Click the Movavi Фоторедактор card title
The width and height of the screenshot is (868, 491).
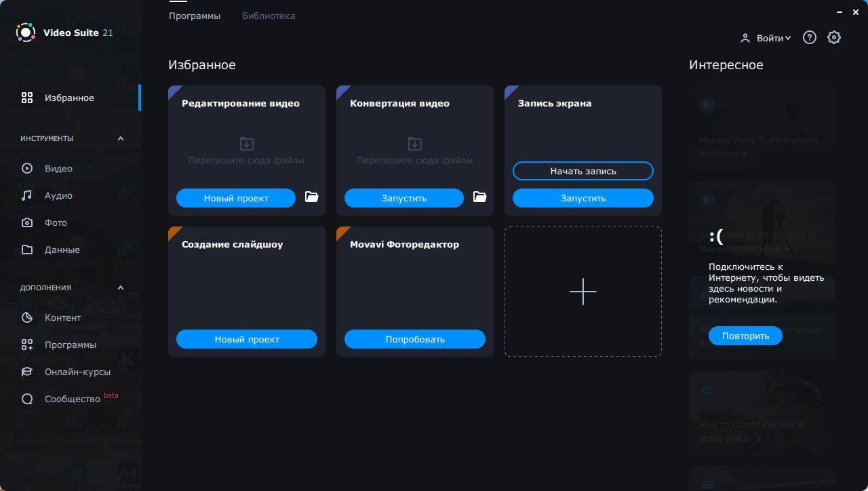point(404,244)
